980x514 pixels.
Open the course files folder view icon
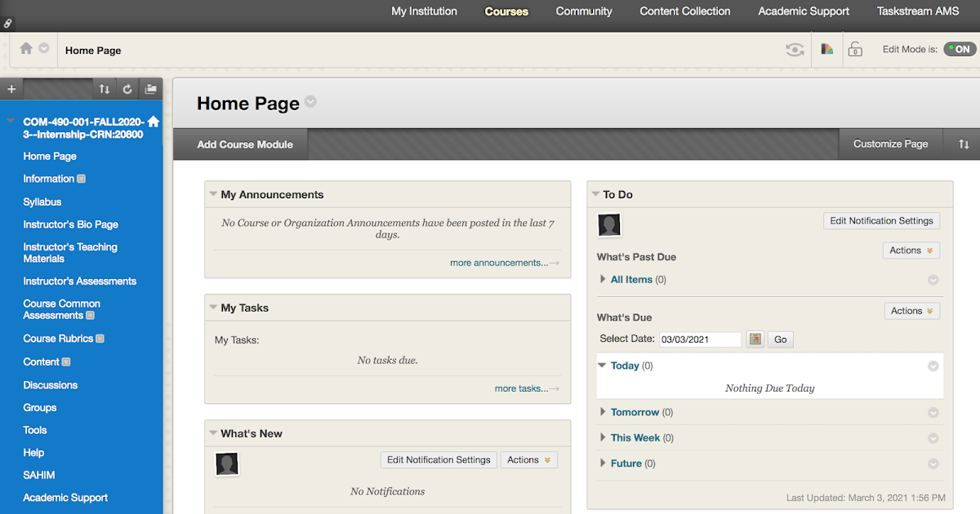tap(150, 89)
